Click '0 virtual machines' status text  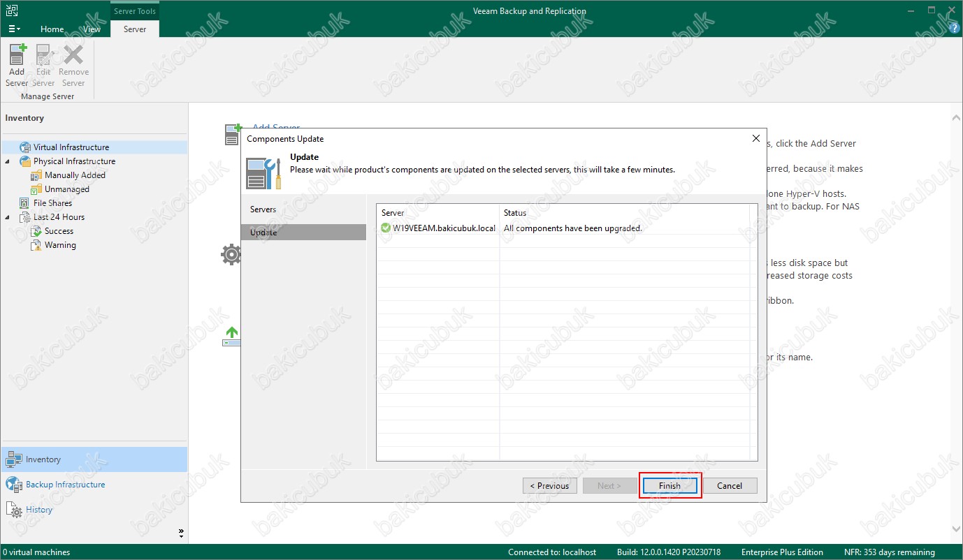tap(36, 552)
